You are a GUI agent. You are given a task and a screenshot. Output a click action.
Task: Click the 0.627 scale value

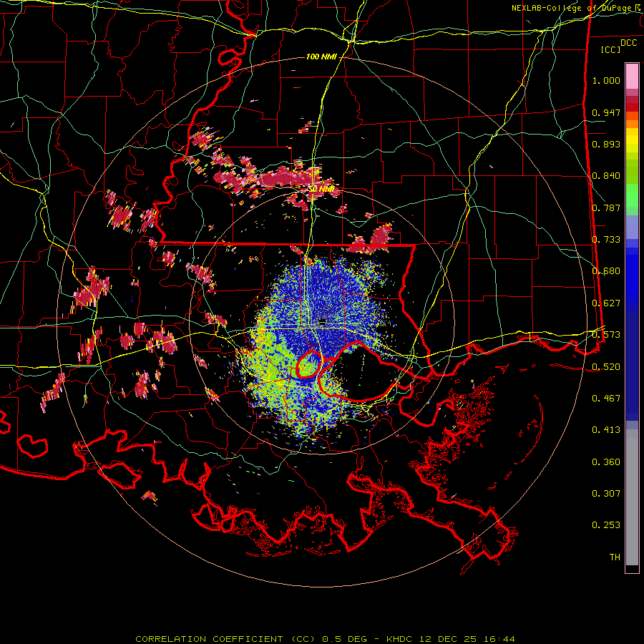click(606, 303)
